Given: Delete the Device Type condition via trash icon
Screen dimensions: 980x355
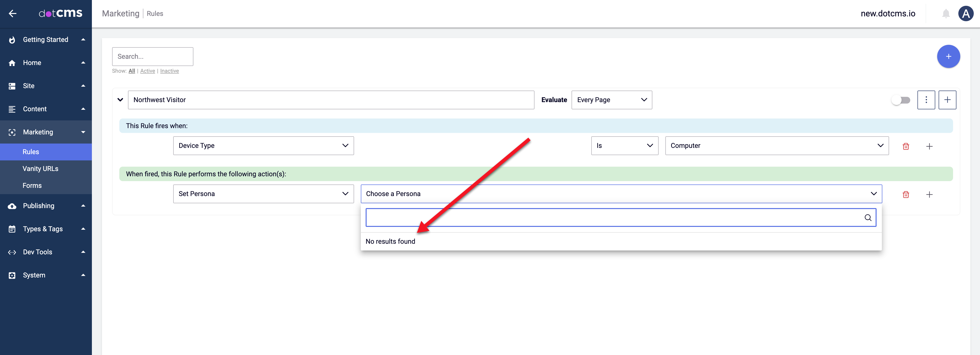Looking at the screenshot, I should pyautogui.click(x=906, y=146).
